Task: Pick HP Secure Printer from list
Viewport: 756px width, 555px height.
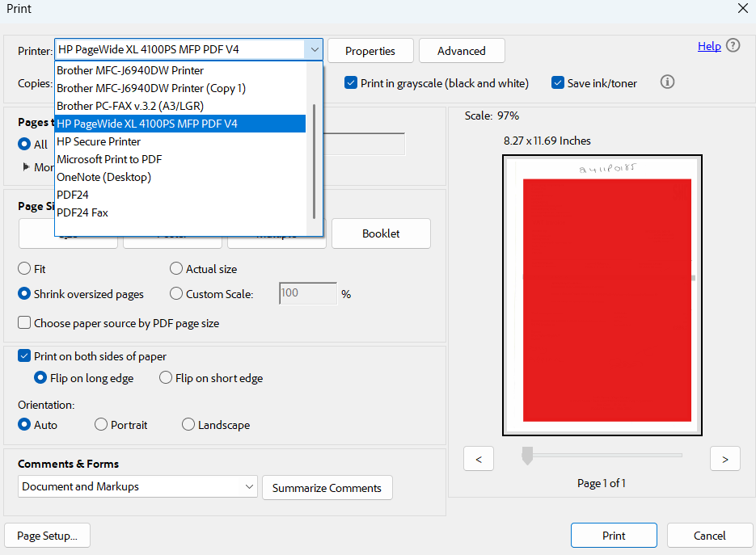Action: click(x=180, y=141)
